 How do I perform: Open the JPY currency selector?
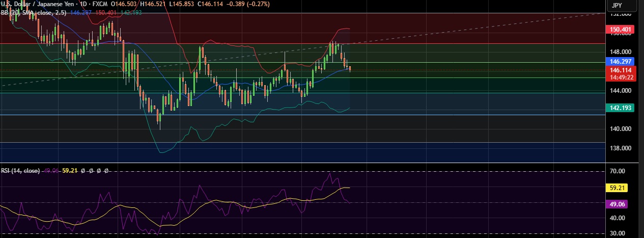point(617,5)
